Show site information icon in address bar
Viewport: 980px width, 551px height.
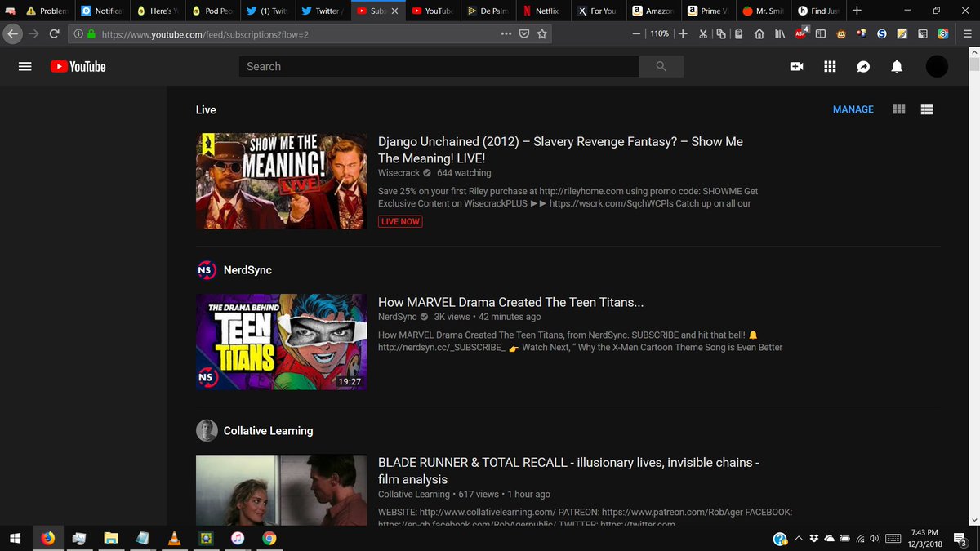click(x=78, y=33)
